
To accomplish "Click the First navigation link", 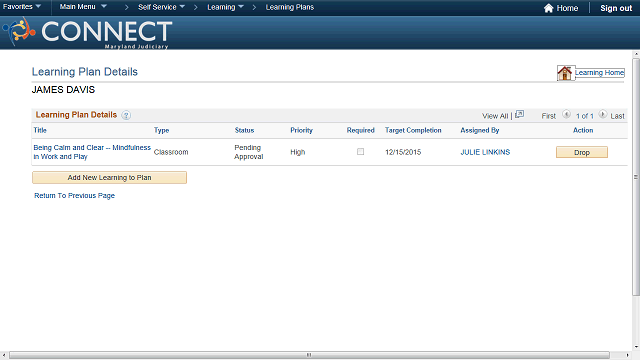I will (x=549, y=116).
